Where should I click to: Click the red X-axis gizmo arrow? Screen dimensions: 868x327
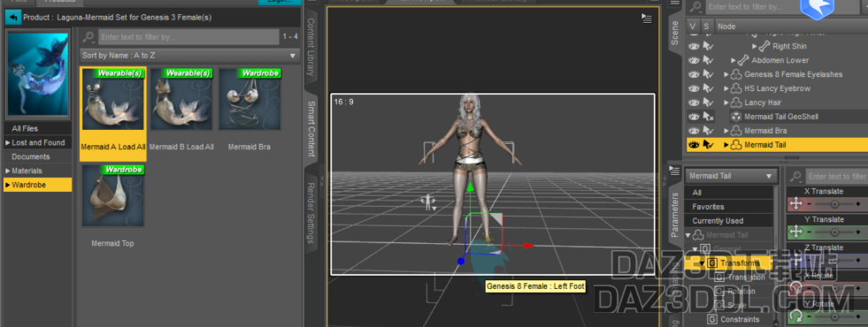[528, 246]
